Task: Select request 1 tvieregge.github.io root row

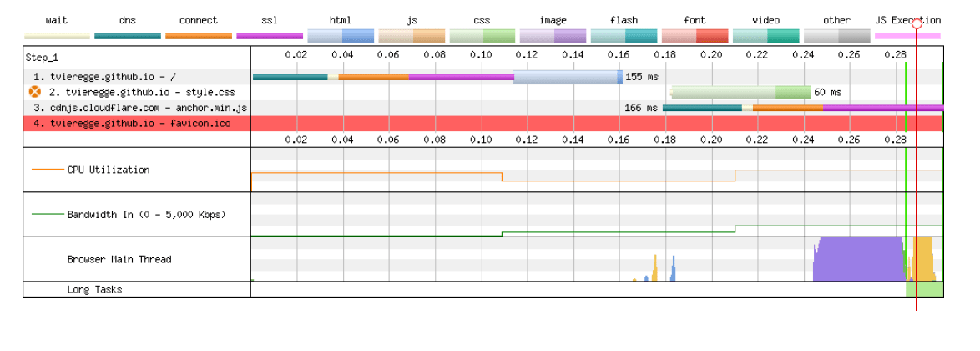Action: click(x=109, y=76)
